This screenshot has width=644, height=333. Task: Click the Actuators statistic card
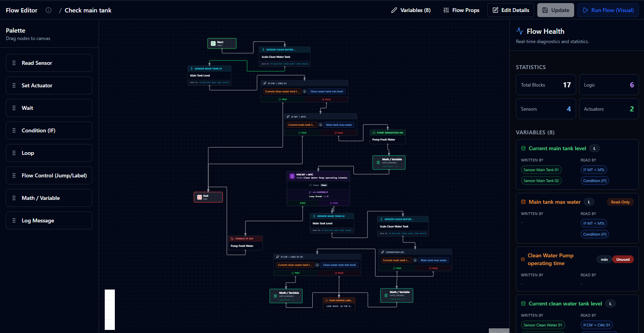[x=609, y=109]
